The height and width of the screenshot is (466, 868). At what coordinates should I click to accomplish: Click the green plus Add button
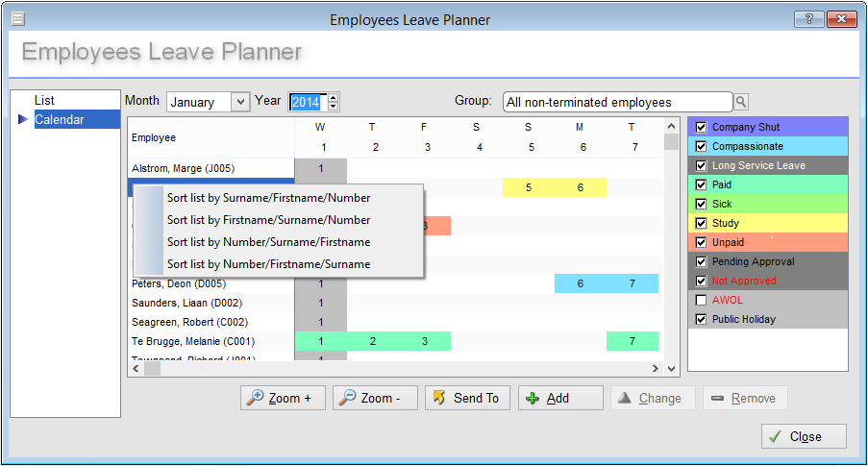click(x=559, y=398)
